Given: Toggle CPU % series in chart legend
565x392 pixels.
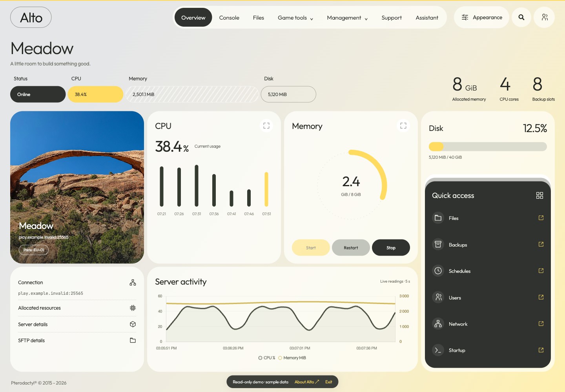Looking at the screenshot, I should pyautogui.click(x=267, y=358).
